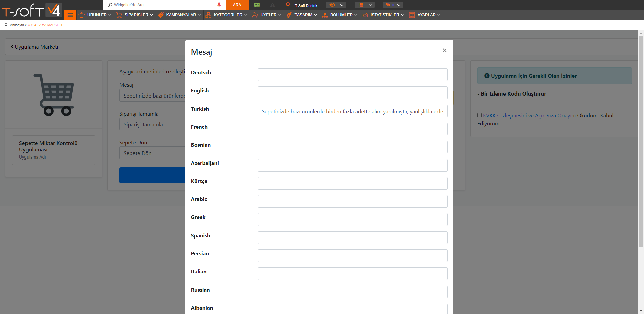Click the SİPARİŞLER cart icon
This screenshot has width=644, height=314.
click(119, 15)
